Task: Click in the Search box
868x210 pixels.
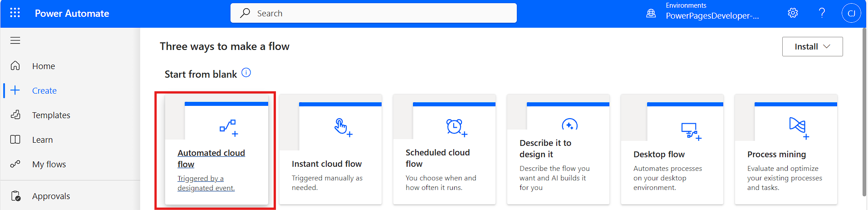Action: click(x=373, y=13)
